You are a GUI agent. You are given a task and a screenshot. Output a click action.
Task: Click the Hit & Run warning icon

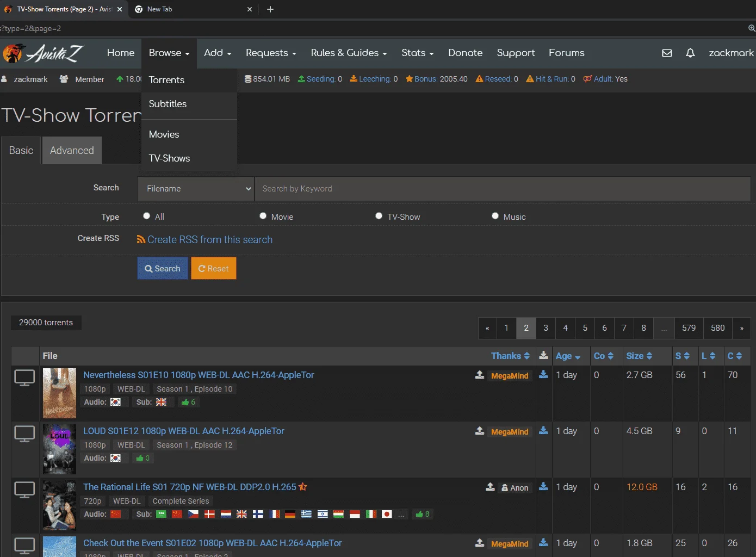(x=530, y=79)
